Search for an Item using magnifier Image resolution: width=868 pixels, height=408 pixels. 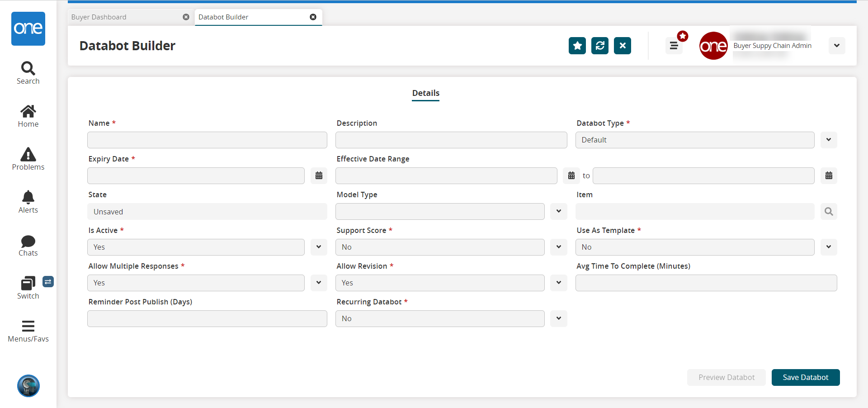pos(828,211)
